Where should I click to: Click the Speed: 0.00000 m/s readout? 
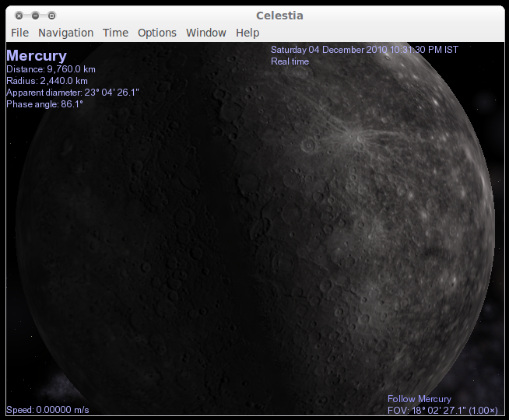click(47, 410)
